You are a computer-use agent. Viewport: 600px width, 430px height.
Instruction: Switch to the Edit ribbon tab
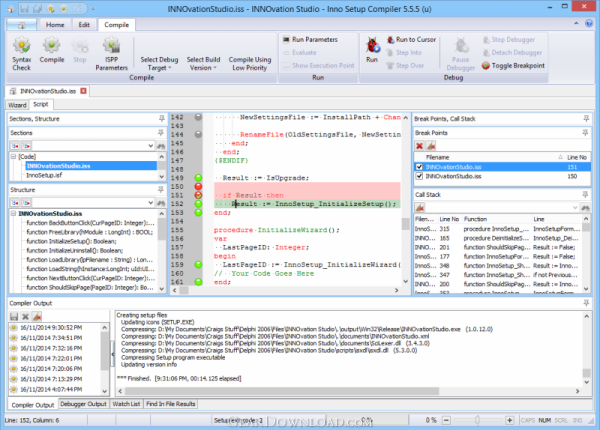84,24
